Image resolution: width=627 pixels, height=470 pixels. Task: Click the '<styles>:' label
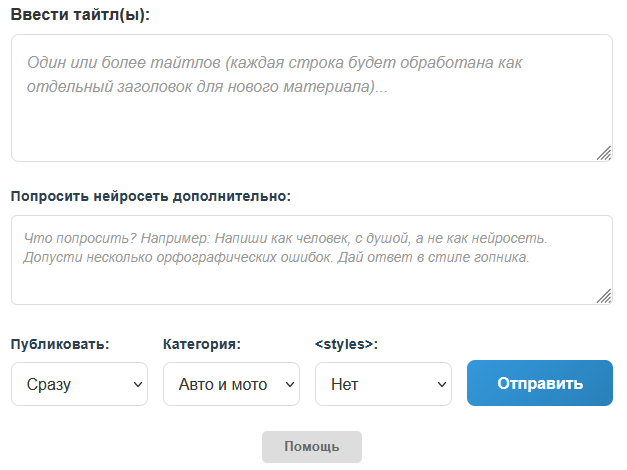pyautogui.click(x=347, y=345)
